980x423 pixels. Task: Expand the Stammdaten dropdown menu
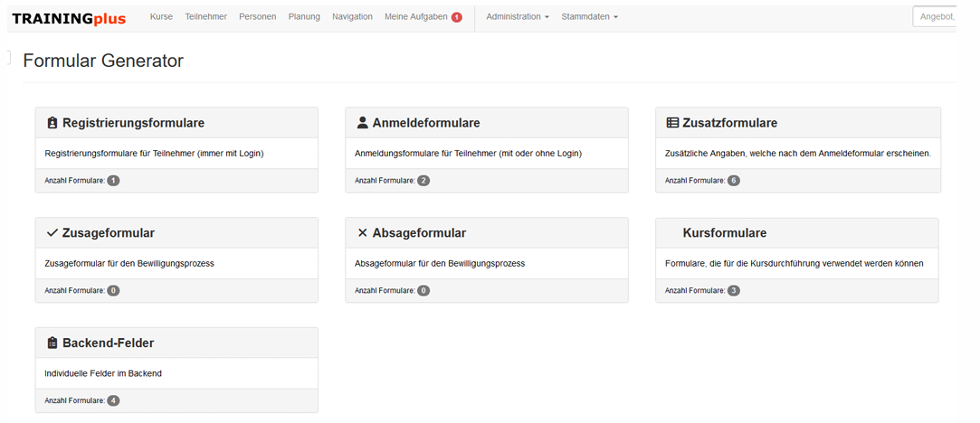click(x=589, y=17)
